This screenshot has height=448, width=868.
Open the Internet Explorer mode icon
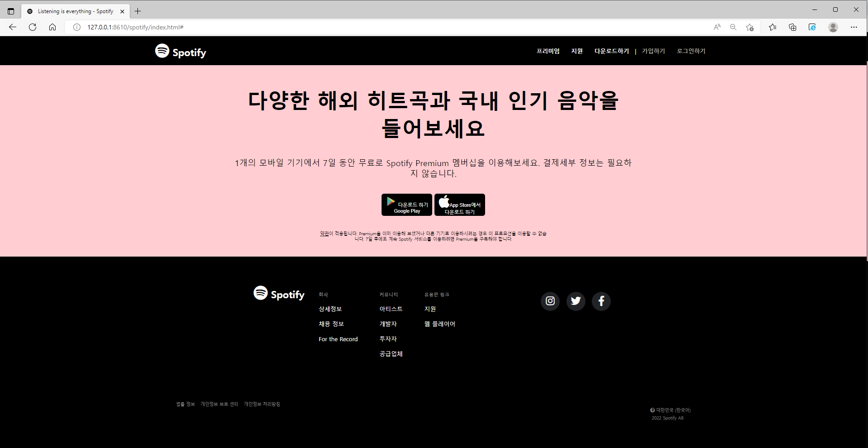[x=812, y=27]
